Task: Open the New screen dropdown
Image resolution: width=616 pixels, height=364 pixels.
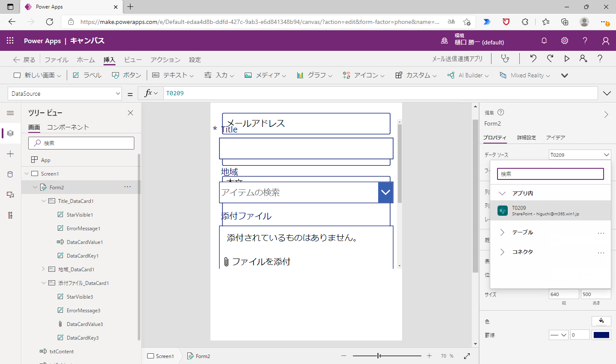Action: click(x=38, y=75)
